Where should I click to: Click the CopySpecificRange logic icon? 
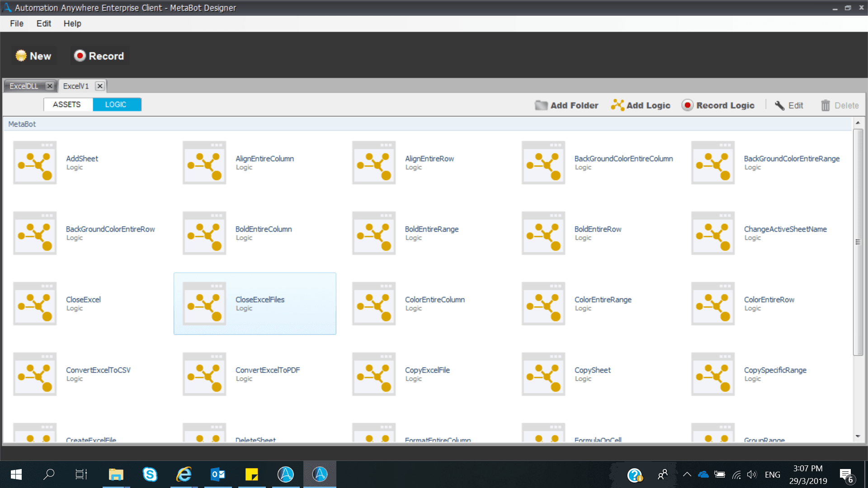click(713, 374)
